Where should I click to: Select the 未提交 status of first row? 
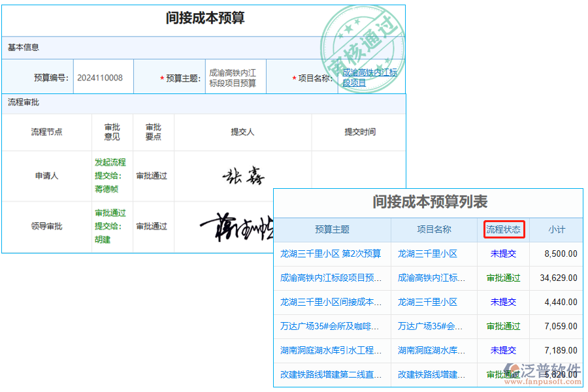(x=503, y=253)
